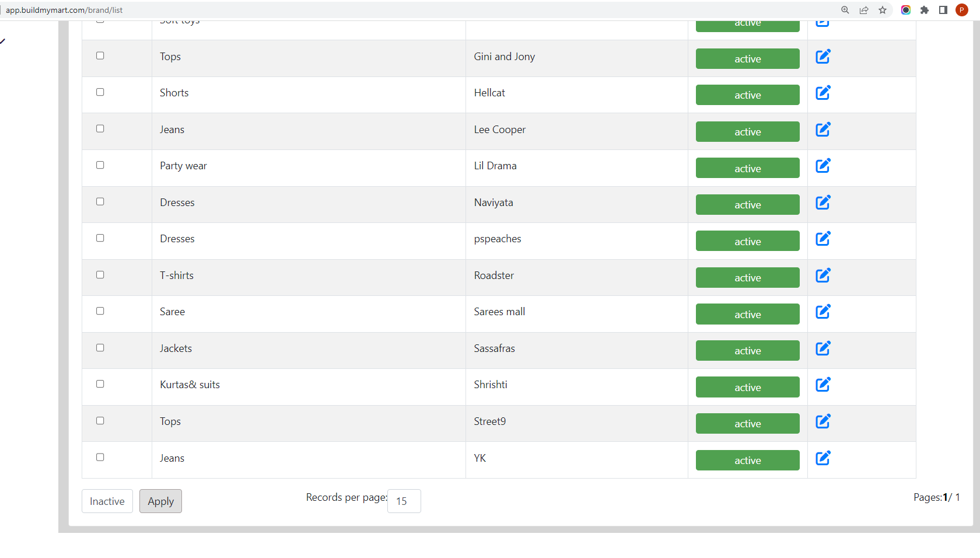Toggle active status for Naviyata
This screenshot has height=558, width=980.
coord(748,204)
